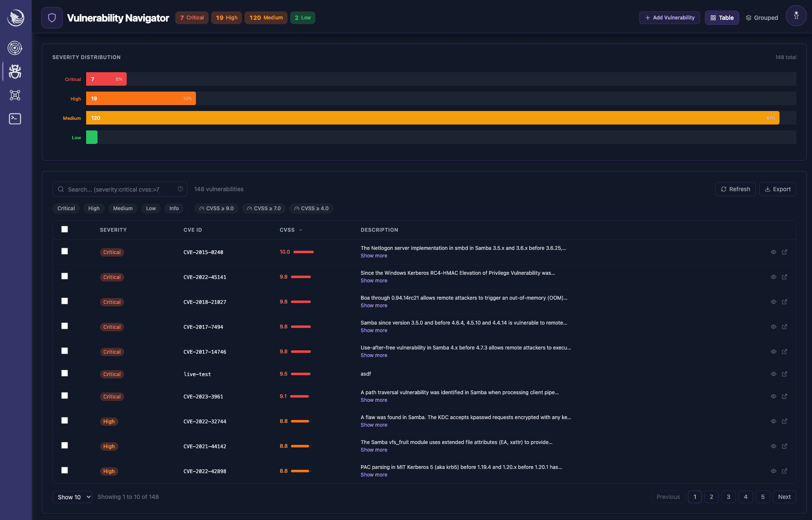Viewport: 812px width, 520px height.
Task: Show more of the Boa description
Action: [373, 305]
